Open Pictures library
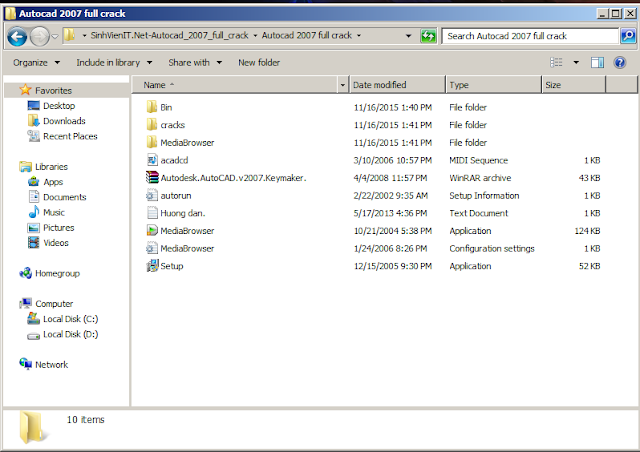 click(59, 228)
